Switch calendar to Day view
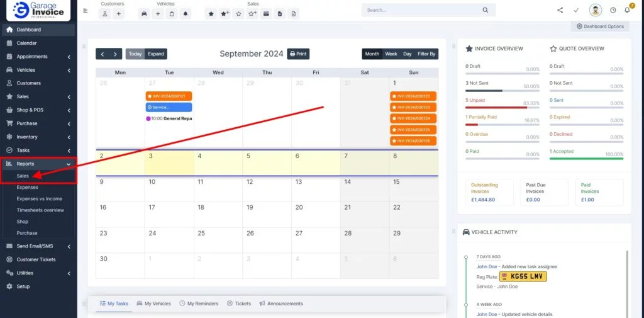644x318 pixels. (x=407, y=54)
